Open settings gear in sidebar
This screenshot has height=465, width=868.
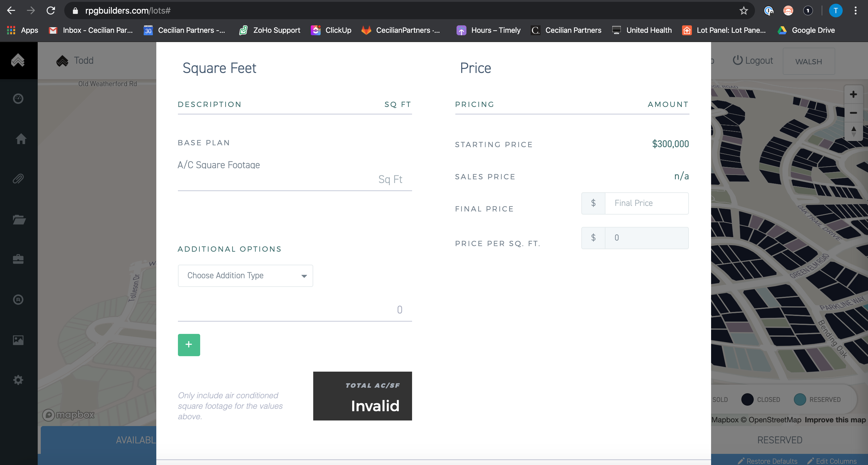(x=18, y=380)
